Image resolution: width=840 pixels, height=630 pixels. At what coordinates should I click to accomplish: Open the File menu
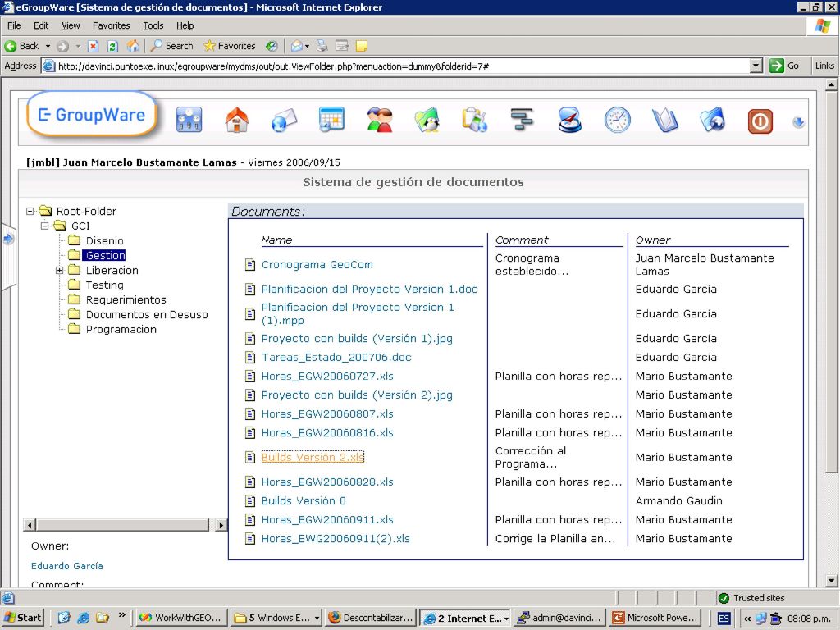coord(14,25)
